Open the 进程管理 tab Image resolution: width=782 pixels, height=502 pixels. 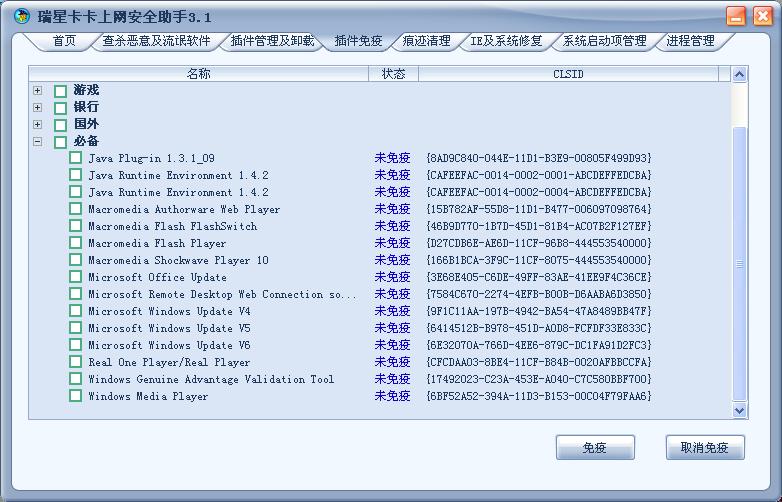[x=690, y=40]
